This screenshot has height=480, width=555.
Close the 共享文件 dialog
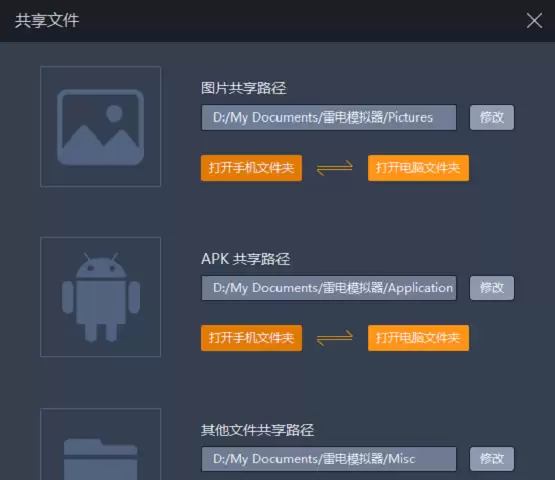pyautogui.click(x=534, y=20)
